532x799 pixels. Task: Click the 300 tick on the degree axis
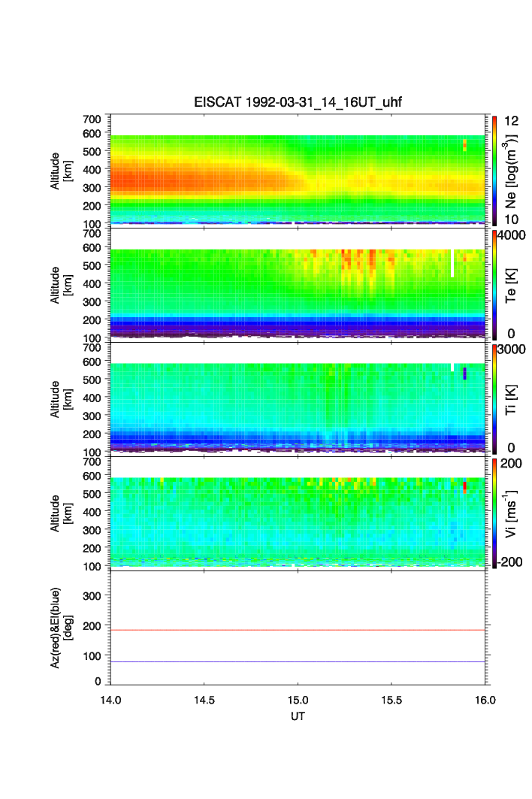point(92,596)
